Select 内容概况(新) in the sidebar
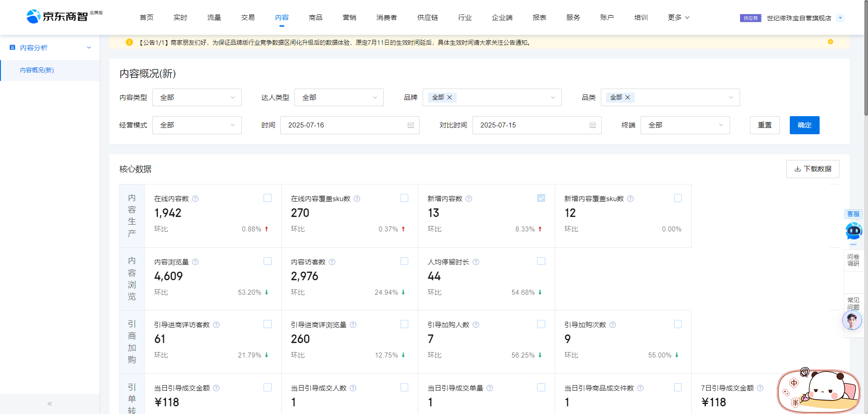The height and width of the screenshot is (414, 868). coord(37,71)
